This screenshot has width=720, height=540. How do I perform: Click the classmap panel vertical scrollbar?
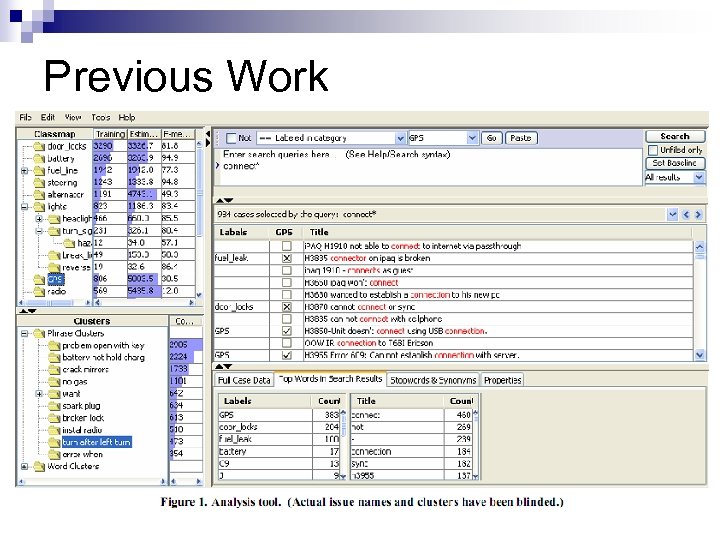click(x=199, y=219)
